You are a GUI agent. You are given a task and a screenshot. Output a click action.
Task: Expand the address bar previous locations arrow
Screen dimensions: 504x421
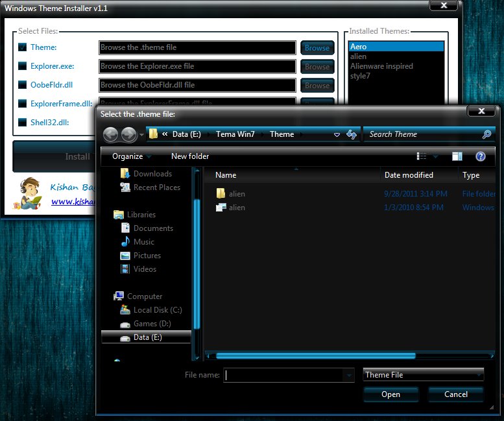(x=337, y=135)
